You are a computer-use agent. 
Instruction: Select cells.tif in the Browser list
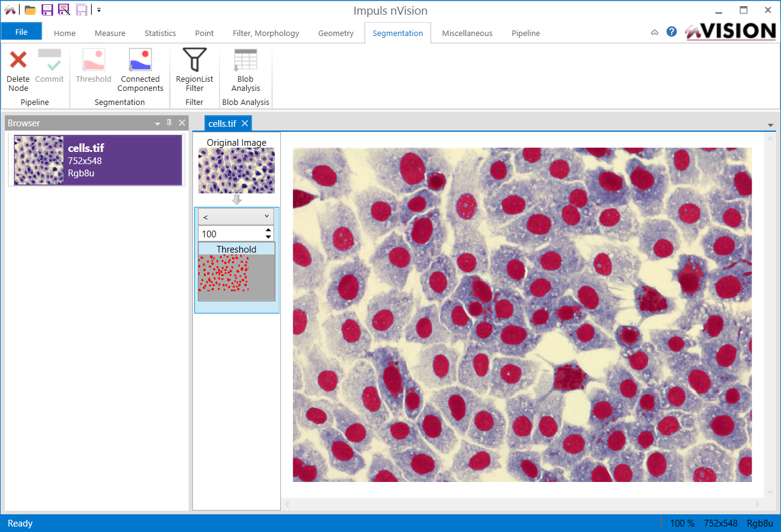tap(98, 160)
